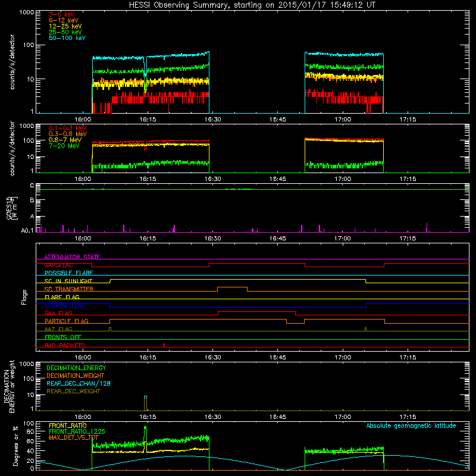Click the HESSI Observing Summary title

click(252, 5)
